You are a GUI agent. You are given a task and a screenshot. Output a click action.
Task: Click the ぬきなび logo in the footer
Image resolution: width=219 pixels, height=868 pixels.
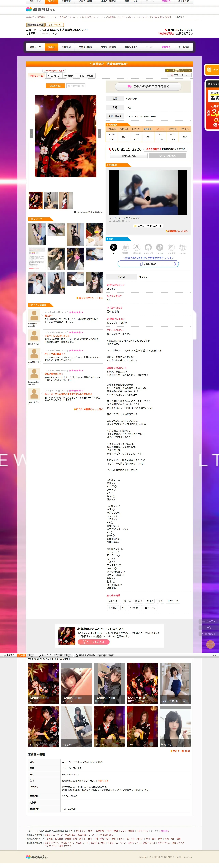pos(37,857)
